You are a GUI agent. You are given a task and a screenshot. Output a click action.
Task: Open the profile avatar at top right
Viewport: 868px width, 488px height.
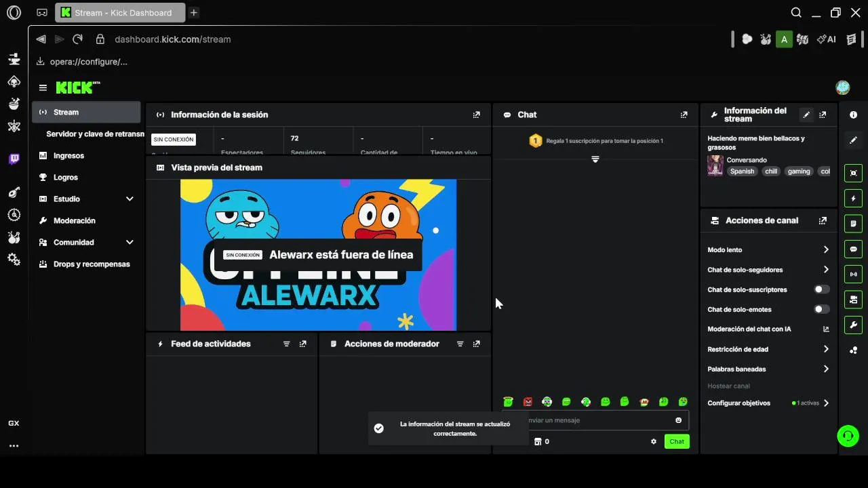pos(843,87)
